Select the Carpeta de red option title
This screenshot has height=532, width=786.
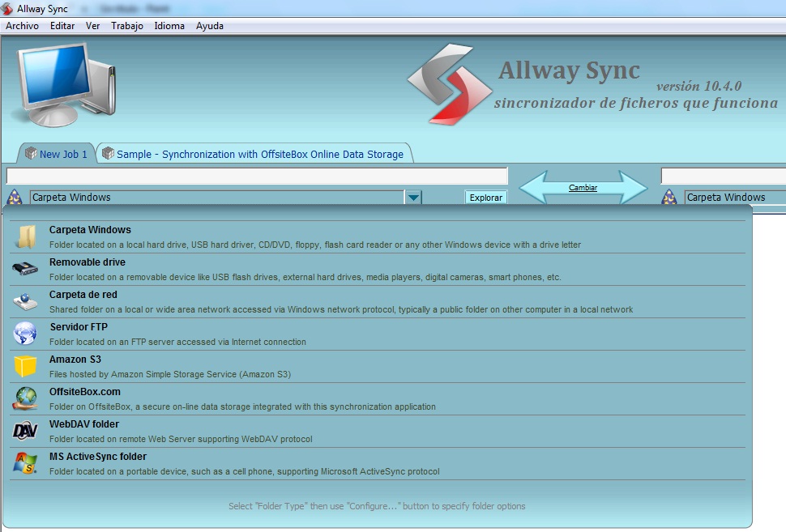click(83, 295)
